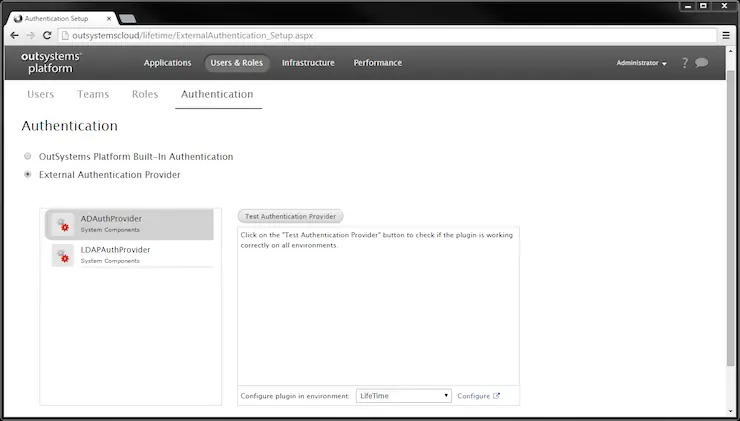The image size is (740, 421).
Task: Click the 'Configure plugin in environment:' label
Action: point(295,396)
